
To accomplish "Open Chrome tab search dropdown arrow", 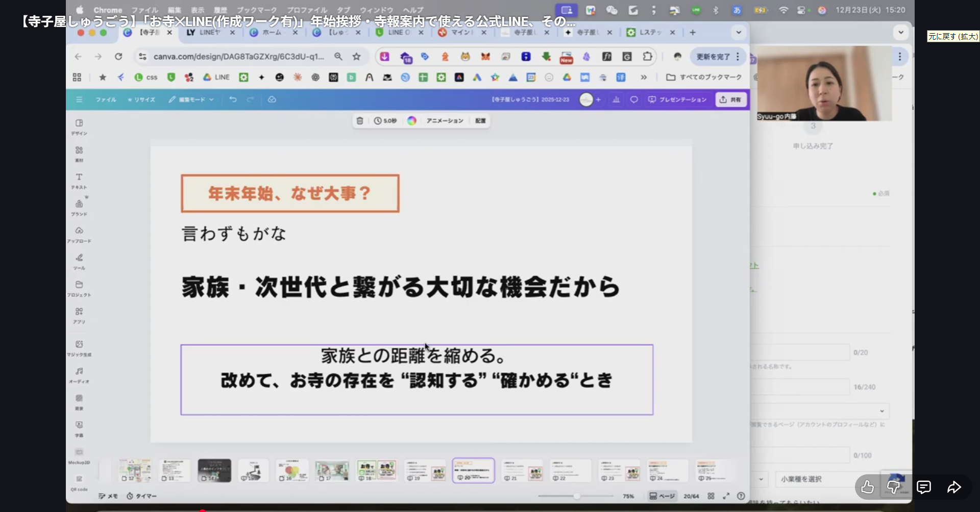I will click(x=739, y=32).
